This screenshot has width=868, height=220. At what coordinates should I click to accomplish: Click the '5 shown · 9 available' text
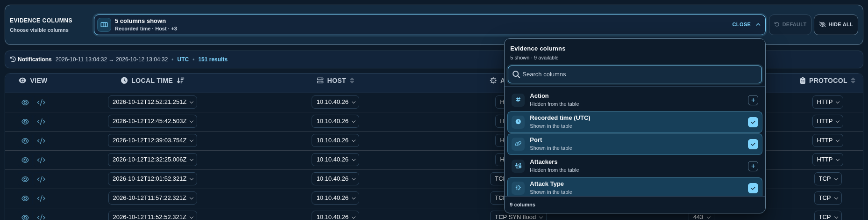click(534, 58)
